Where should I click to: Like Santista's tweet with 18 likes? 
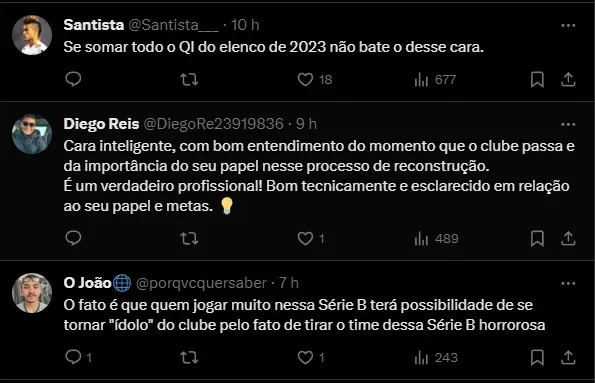(x=315, y=79)
